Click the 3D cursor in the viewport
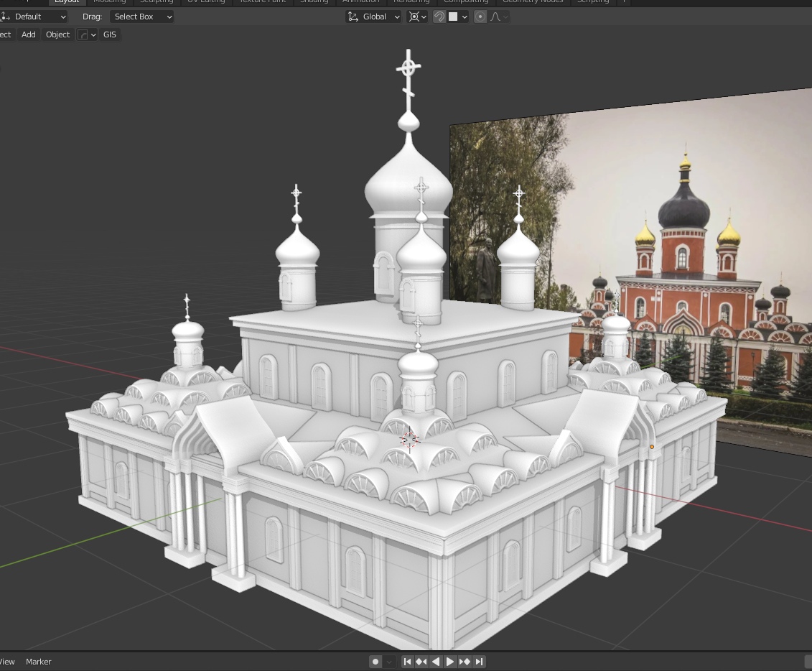This screenshot has height=671, width=812. click(410, 440)
